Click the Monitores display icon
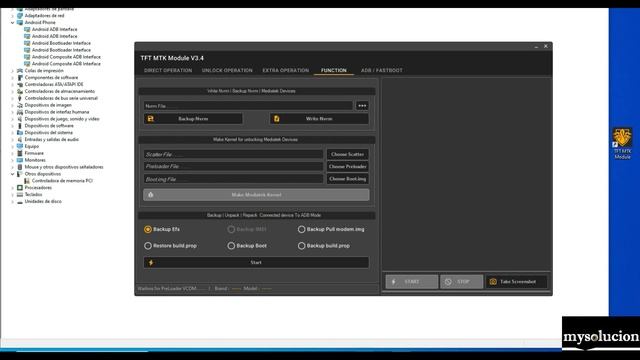Image resolution: width=640 pixels, height=360 pixels. pos(20,160)
